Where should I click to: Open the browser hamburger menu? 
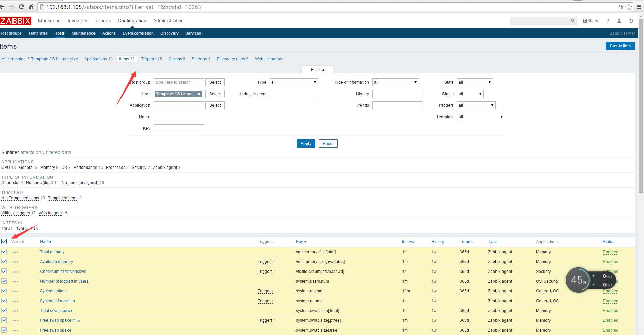[x=639, y=7]
